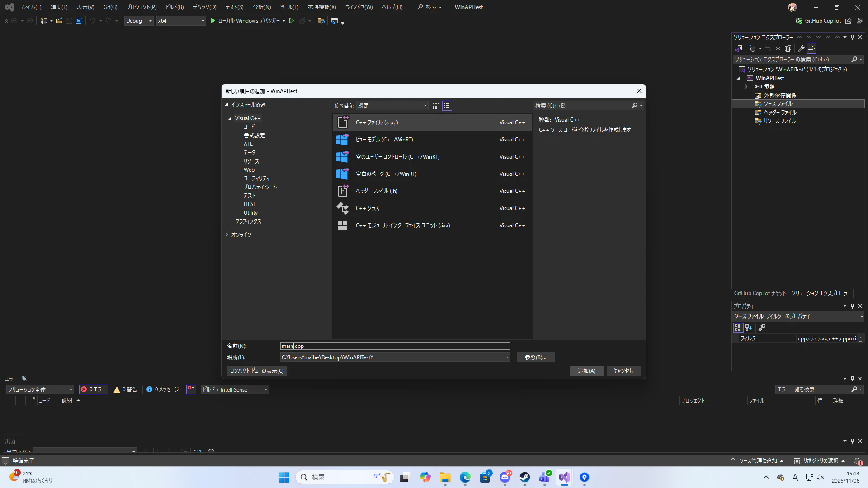Expand the 参照 node in Solution Explorer
The image size is (868, 488).
pos(746,86)
